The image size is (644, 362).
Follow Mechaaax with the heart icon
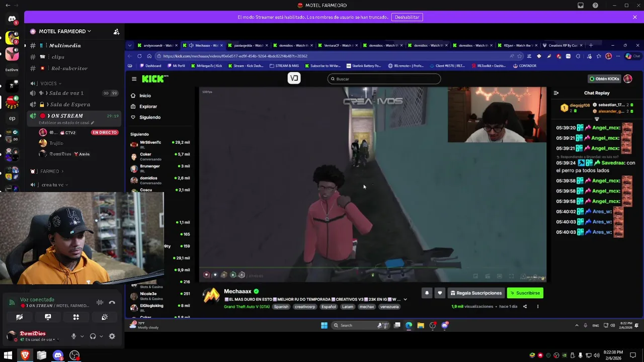point(440,293)
